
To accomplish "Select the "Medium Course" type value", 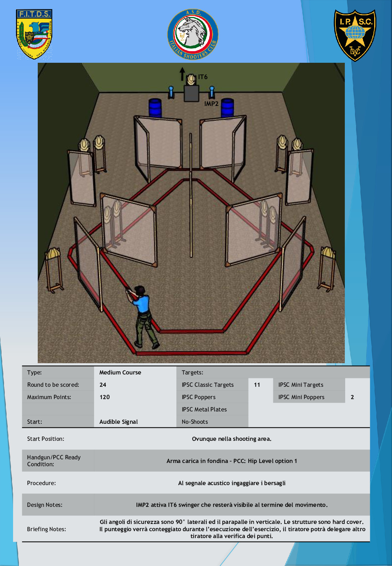I will (x=120, y=373).
